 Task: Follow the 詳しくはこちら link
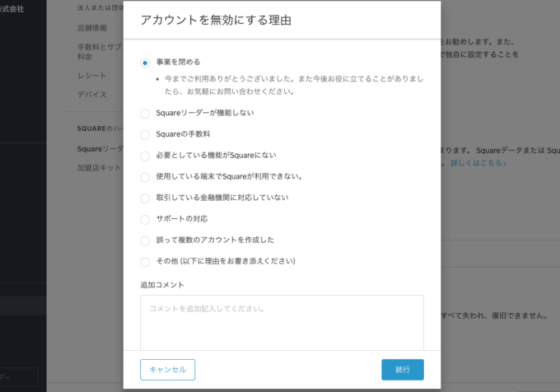478,164
